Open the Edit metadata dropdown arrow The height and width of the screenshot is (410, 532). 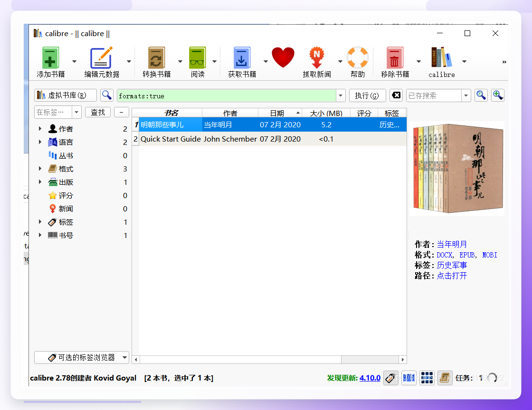click(x=129, y=61)
